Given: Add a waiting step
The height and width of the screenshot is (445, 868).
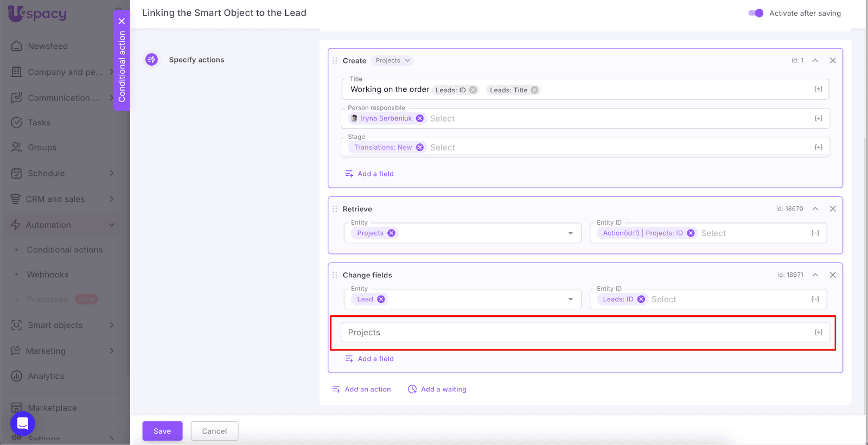Looking at the screenshot, I should tap(437, 389).
